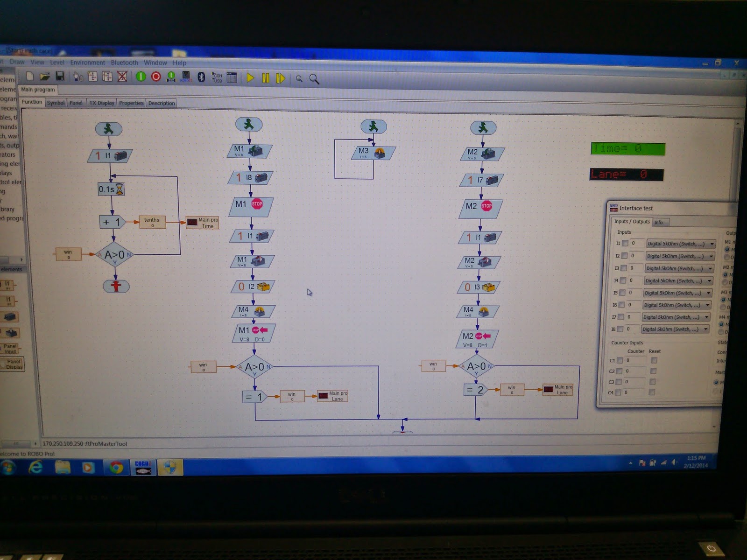Create a new file from the toolbar

[30, 76]
